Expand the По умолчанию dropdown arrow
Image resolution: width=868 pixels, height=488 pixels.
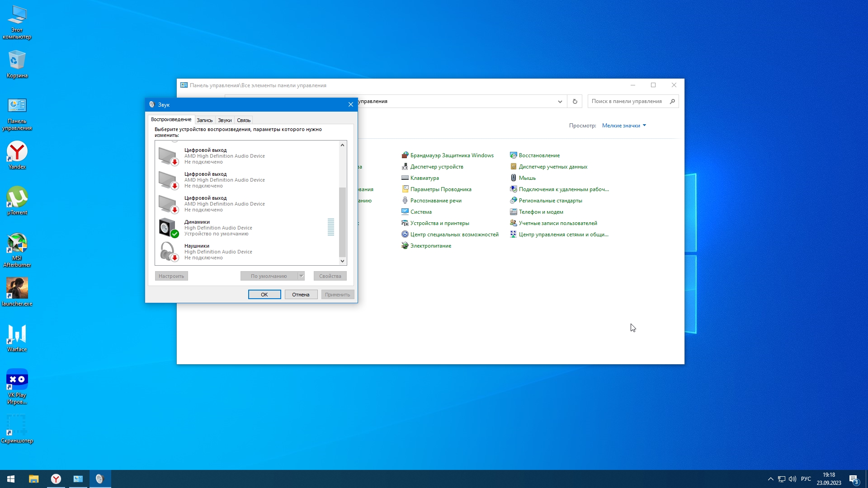click(302, 276)
